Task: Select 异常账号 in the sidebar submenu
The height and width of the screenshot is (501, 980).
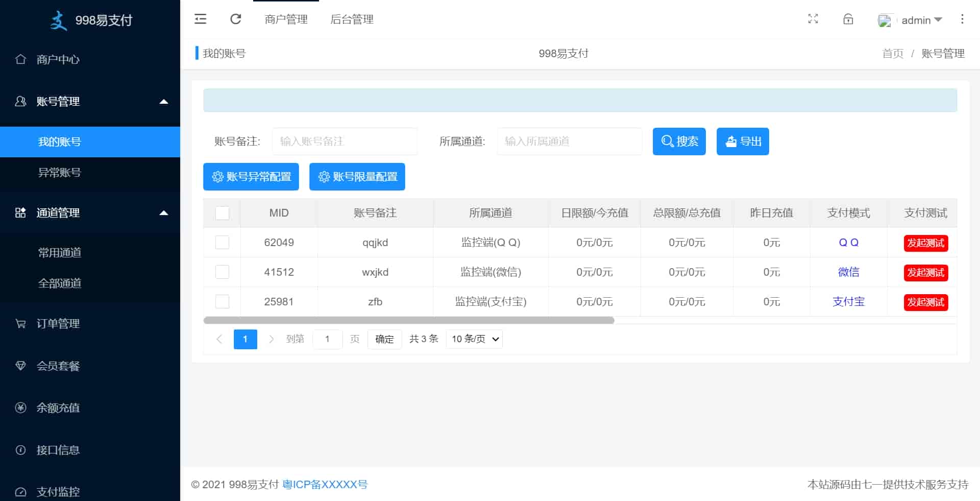Action: click(60, 173)
